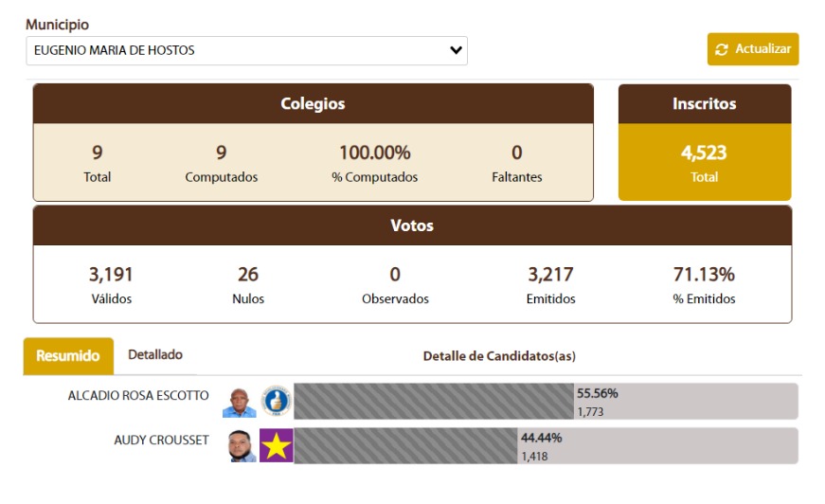
Task: Click the 71.13% Emitidos percentage
Action: (x=702, y=275)
